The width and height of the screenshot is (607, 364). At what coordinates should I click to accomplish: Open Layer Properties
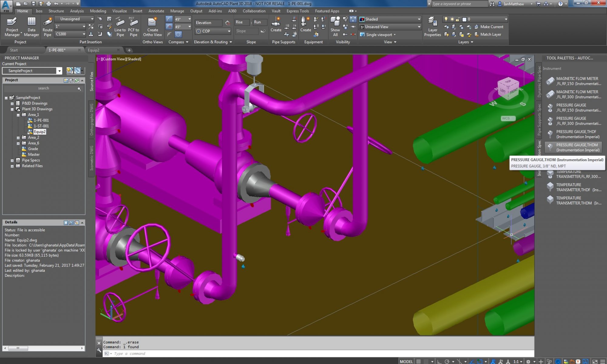pyautogui.click(x=432, y=27)
